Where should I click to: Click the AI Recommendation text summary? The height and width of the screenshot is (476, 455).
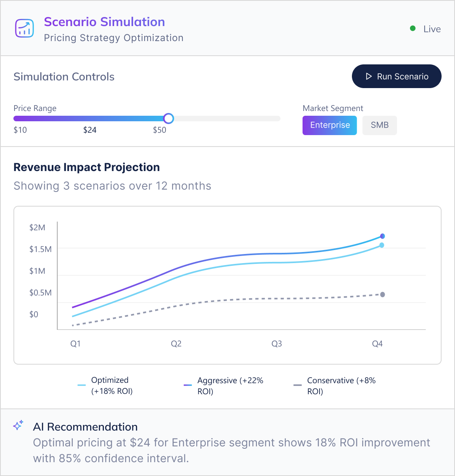(x=231, y=450)
